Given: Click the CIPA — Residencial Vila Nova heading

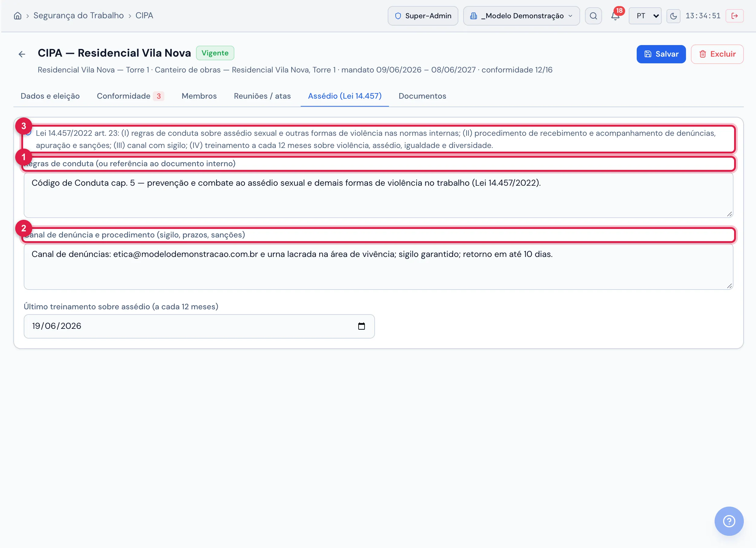Looking at the screenshot, I should (114, 53).
